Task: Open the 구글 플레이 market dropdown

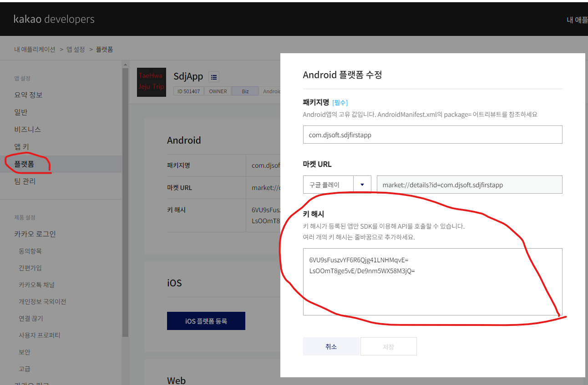Action: pos(337,185)
